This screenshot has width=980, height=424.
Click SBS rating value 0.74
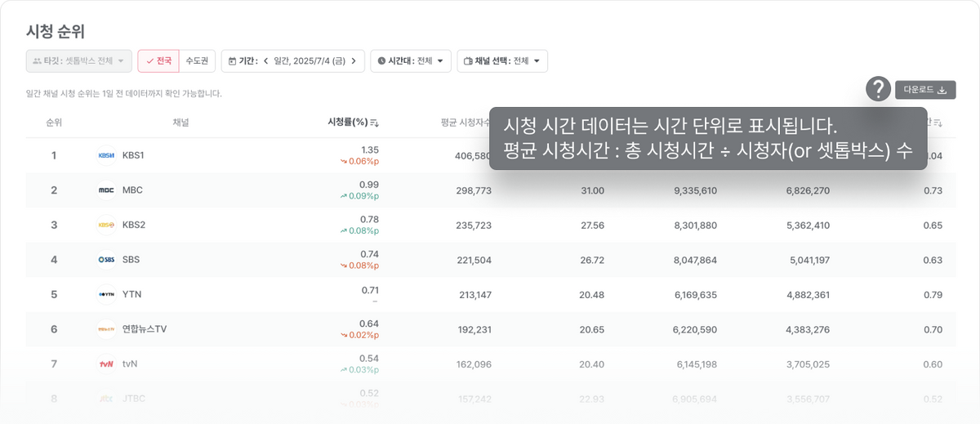coord(369,254)
